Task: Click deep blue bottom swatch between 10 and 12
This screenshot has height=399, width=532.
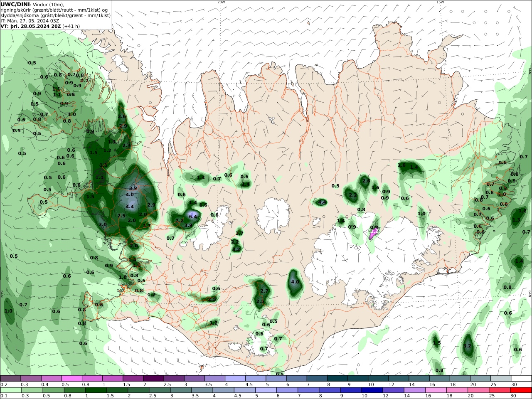Action: pyautogui.click(x=372, y=390)
